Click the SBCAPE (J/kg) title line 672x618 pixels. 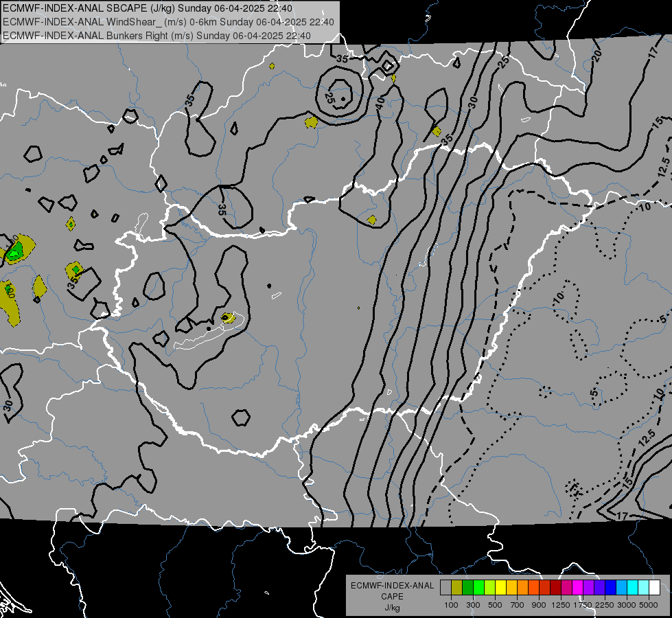coord(148,8)
